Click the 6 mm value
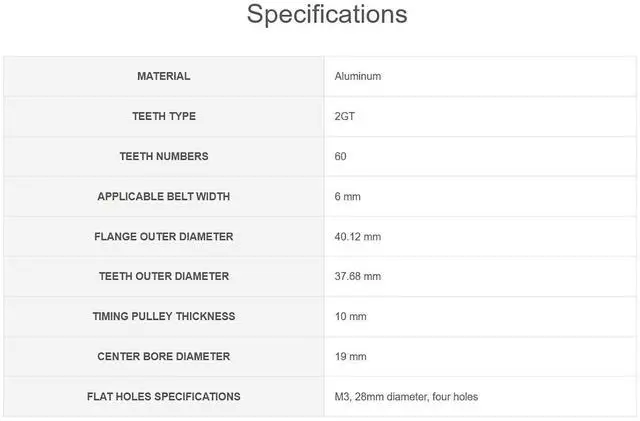This screenshot has width=640, height=421. pos(348,196)
